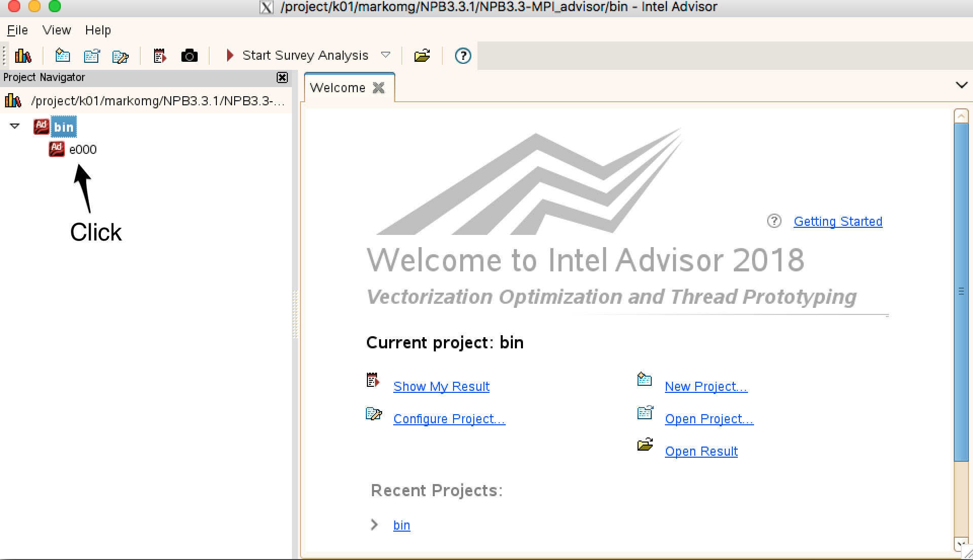Click the camera snapshot toolbar icon

pos(190,56)
